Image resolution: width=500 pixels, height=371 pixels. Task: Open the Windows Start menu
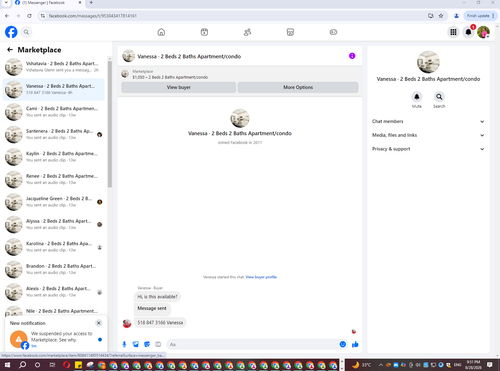click(7, 365)
